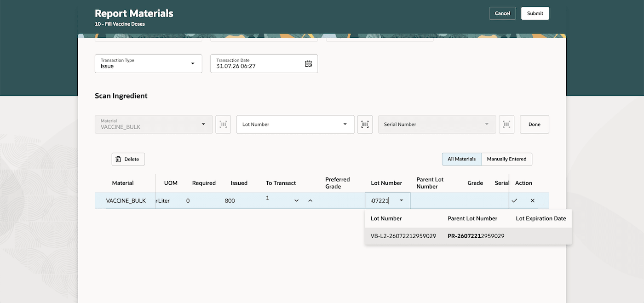Expand the Lot Number scan dropdown
The image size is (644, 303).
coord(345,124)
